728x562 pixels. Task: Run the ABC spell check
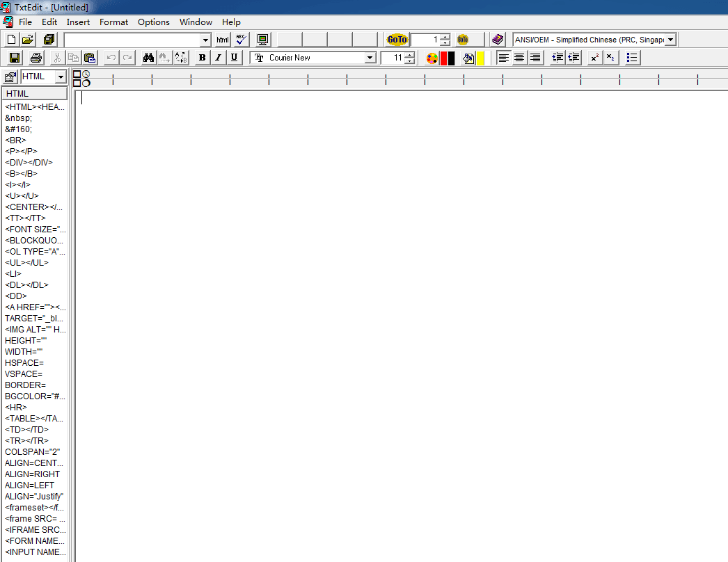(x=241, y=40)
